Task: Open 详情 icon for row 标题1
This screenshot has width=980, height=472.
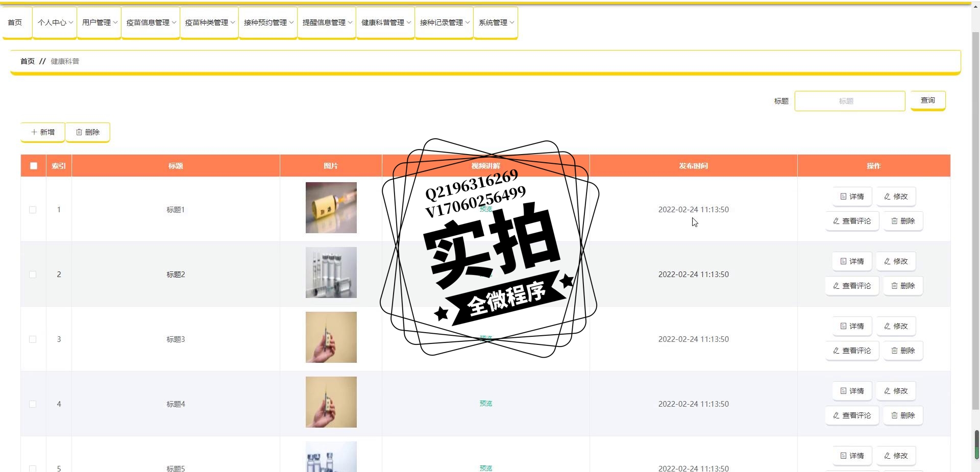Action: [x=843, y=196]
